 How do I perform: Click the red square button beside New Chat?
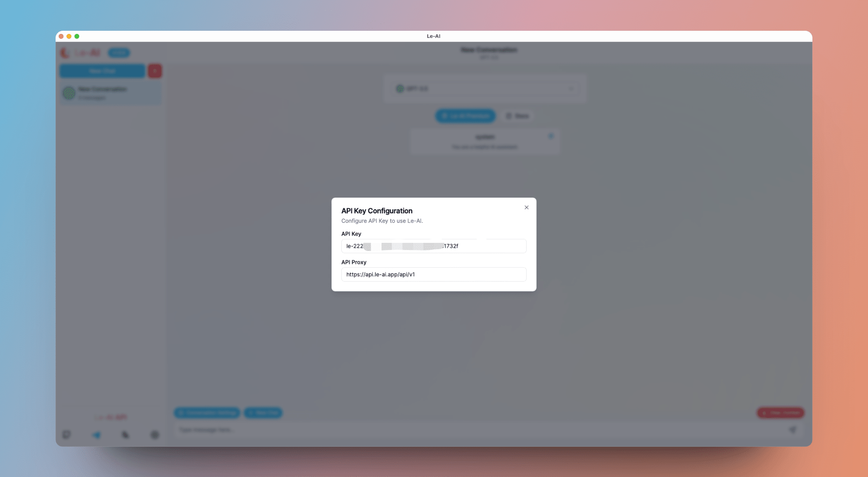coord(155,71)
